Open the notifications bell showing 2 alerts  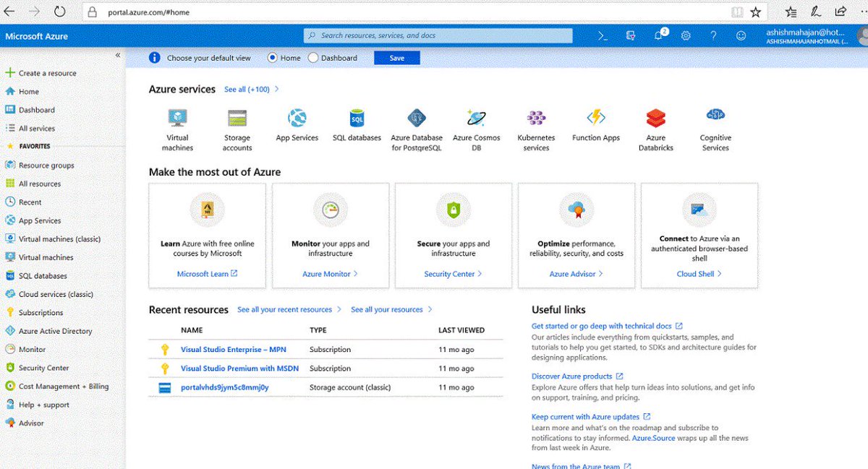(658, 35)
